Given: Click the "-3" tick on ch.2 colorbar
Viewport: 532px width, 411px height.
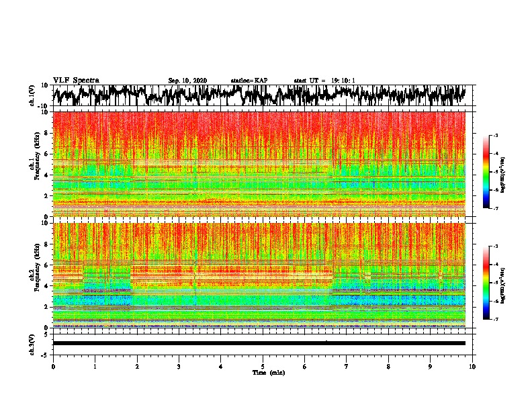Looking at the screenshot, I should point(496,246).
